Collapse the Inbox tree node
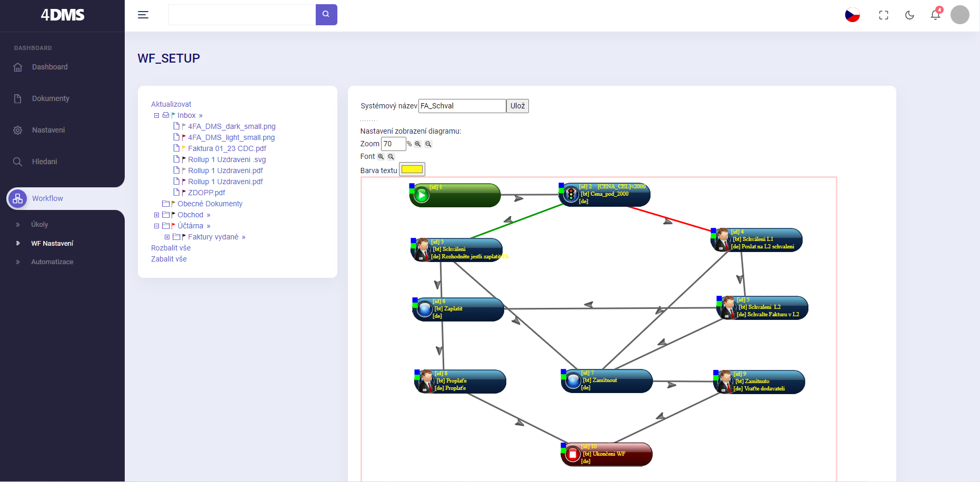 click(x=156, y=116)
